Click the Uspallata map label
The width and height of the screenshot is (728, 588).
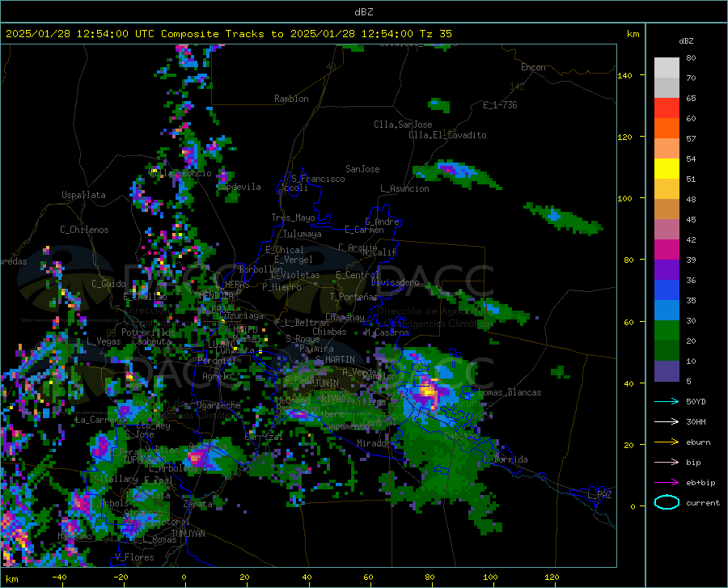tap(83, 195)
